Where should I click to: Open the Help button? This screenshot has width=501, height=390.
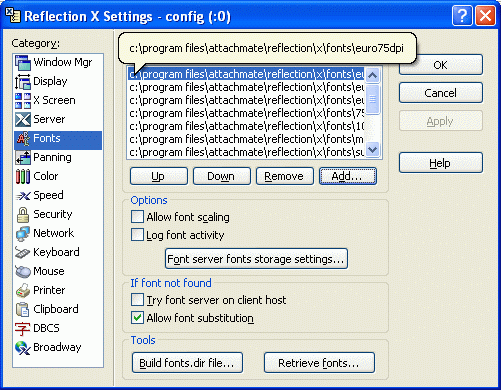(x=441, y=163)
